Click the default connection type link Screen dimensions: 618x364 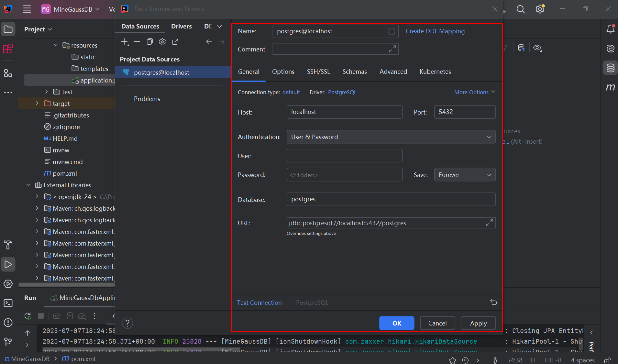point(291,92)
